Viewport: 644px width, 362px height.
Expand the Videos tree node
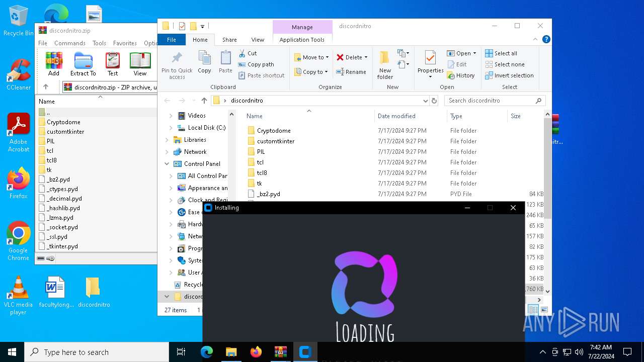[x=171, y=116]
